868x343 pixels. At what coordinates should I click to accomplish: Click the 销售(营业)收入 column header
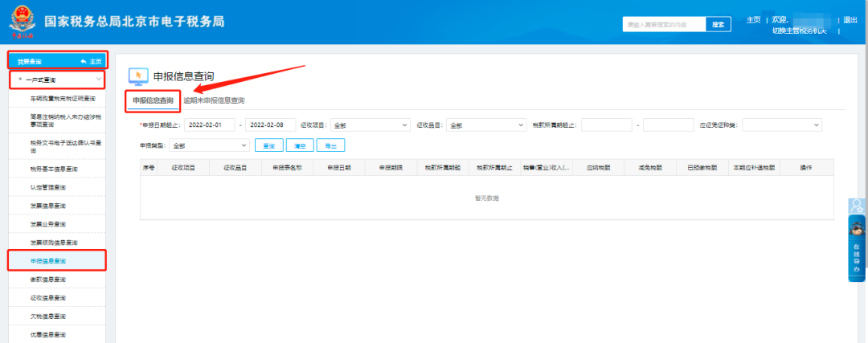[547, 168]
